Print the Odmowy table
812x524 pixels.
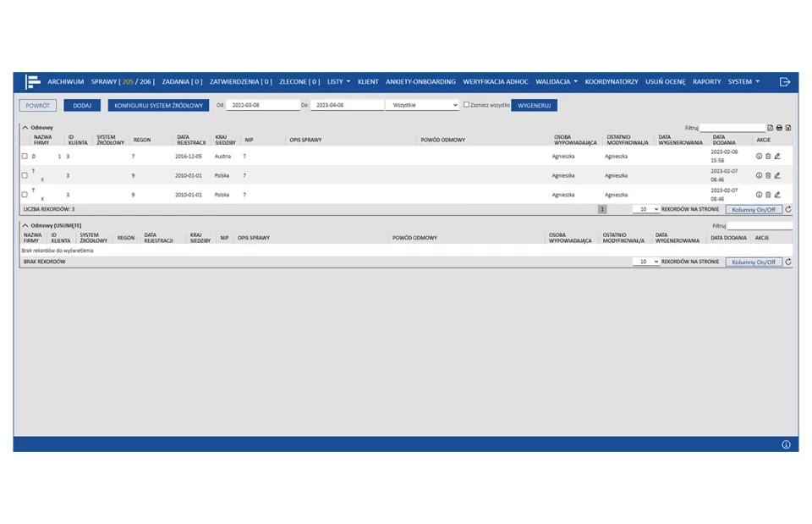779,128
